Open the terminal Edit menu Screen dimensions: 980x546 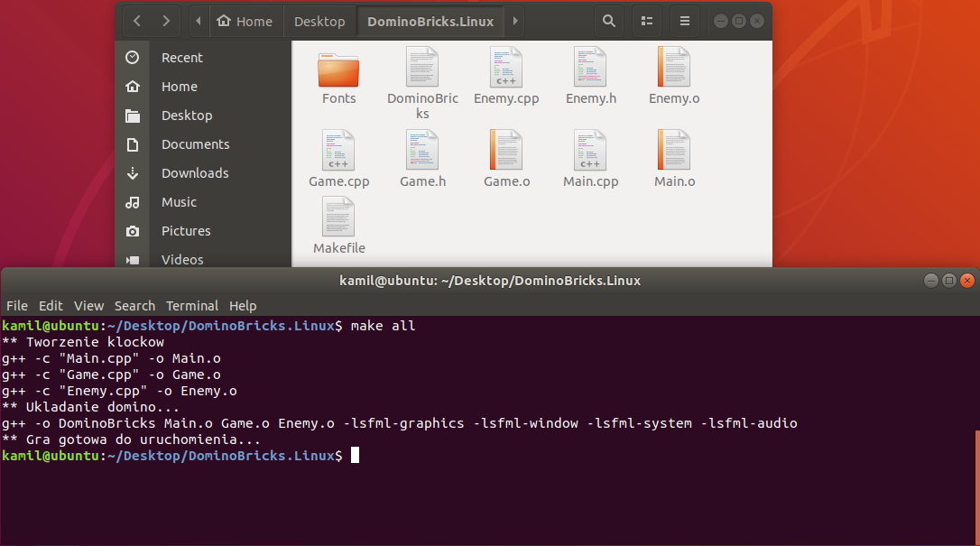tap(51, 305)
